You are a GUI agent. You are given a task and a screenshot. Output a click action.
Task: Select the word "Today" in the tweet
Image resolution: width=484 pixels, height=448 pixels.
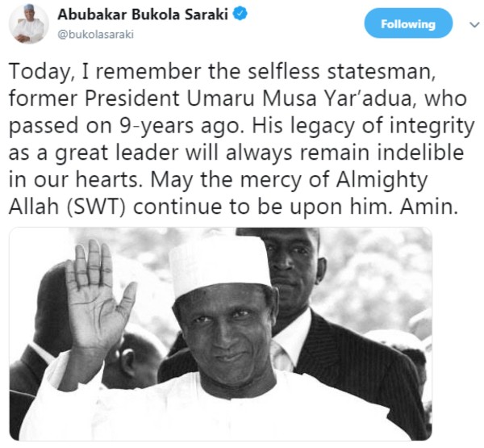tap(40, 71)
